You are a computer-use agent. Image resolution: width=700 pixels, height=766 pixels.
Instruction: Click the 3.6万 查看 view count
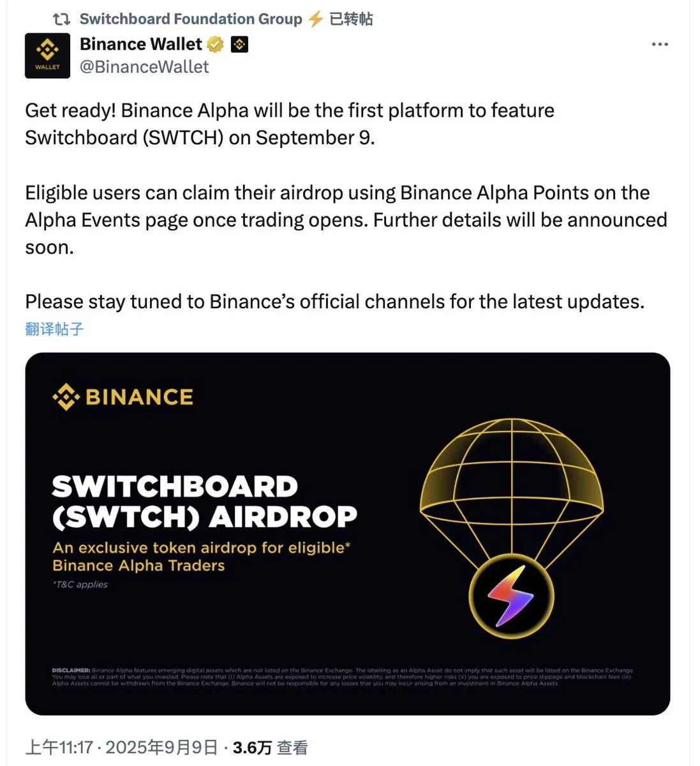271,747
